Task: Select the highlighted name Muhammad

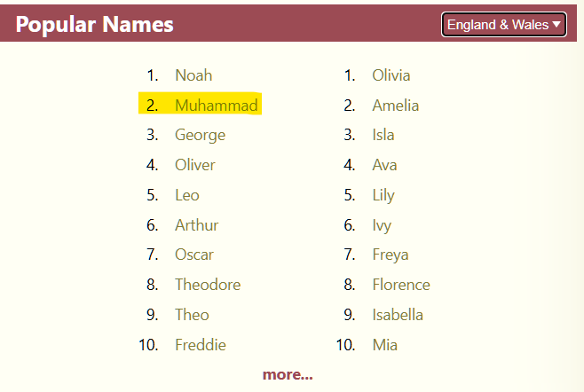Action: click(x=217, y=106)
